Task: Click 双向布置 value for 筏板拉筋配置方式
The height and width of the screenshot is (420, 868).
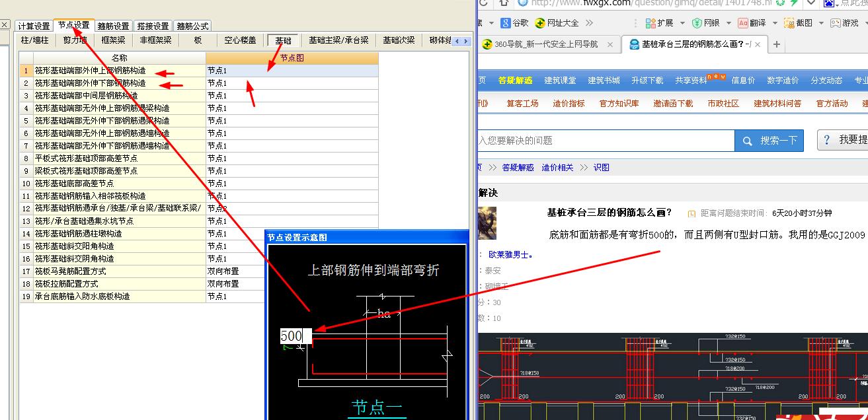Action: [235, 284]
